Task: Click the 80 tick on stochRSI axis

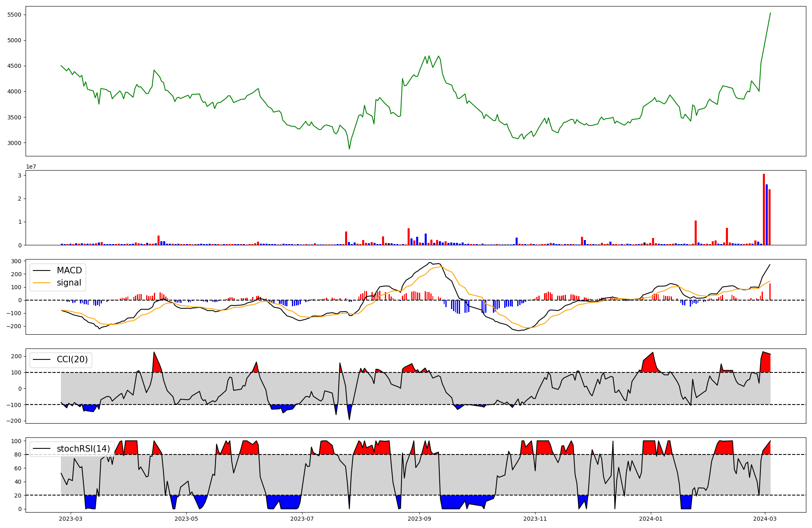Action: (18, 454)
